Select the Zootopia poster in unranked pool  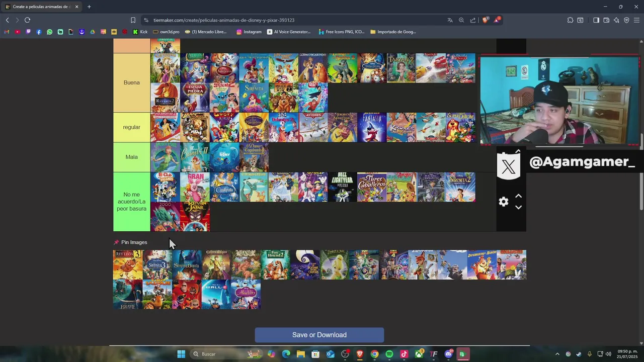(423, 264)
